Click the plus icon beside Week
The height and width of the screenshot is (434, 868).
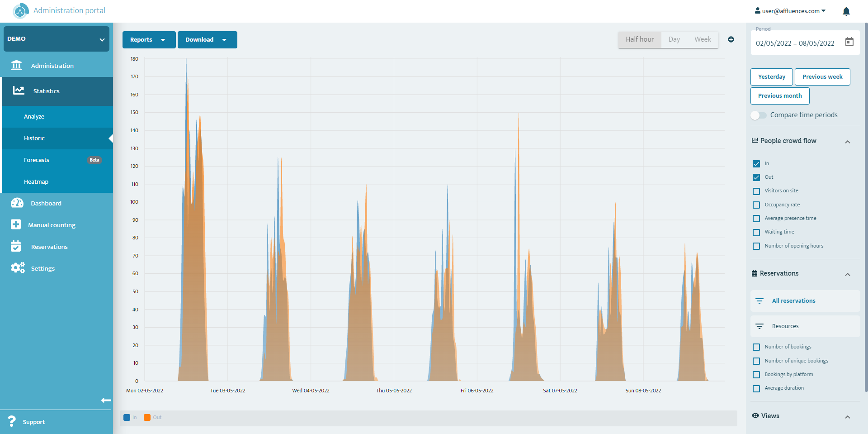[731, 39]
